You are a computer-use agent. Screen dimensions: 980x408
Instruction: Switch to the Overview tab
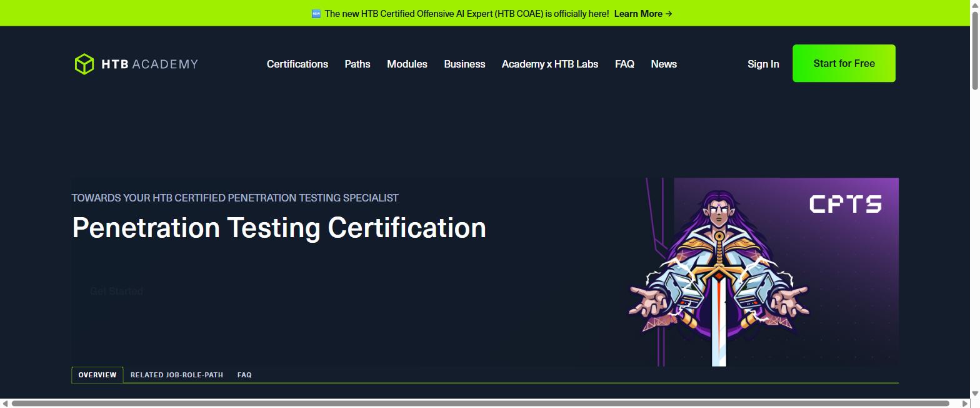(x=97, y=375)
